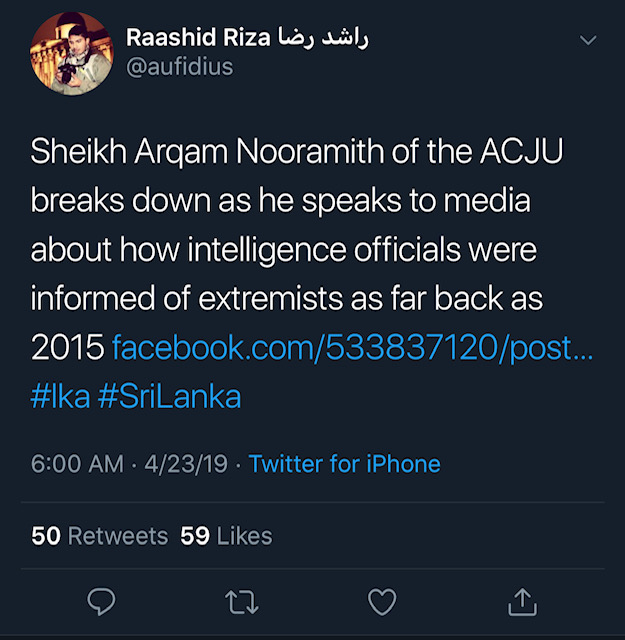Tap the year 2015 in the tweet text
The width and height of the screenshot is (625, 640).
(67, 347)
